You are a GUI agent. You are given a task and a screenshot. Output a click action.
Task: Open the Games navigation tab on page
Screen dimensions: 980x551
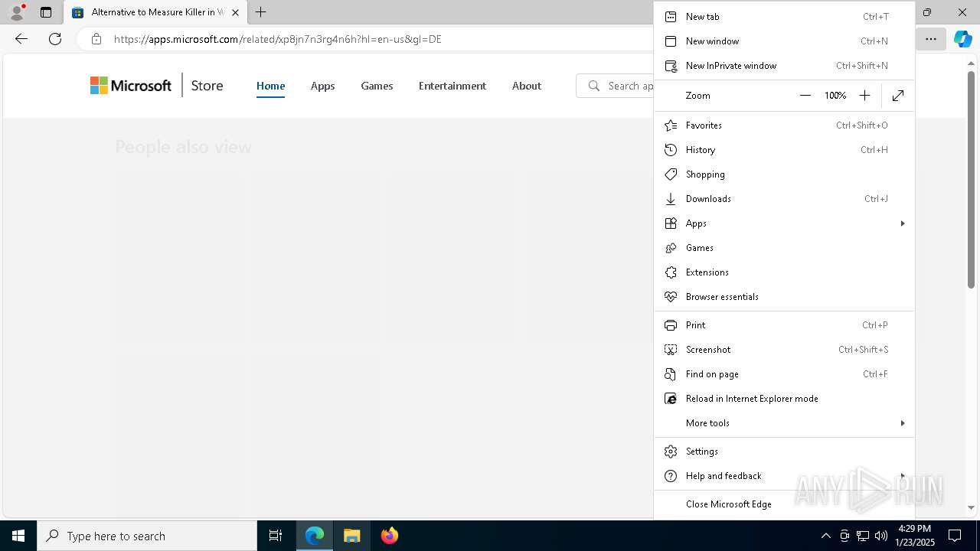[x=377, y=86]
